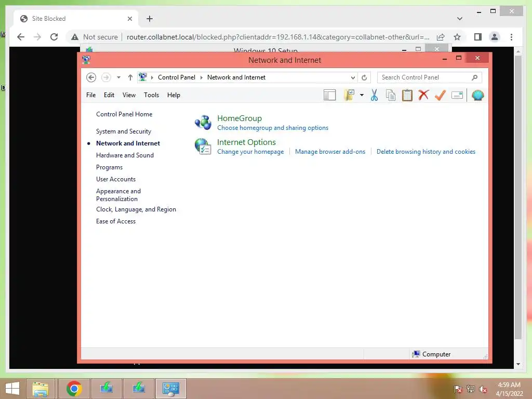
Task: Click Choose homegroup and sharing options
Action: point(273,128)
